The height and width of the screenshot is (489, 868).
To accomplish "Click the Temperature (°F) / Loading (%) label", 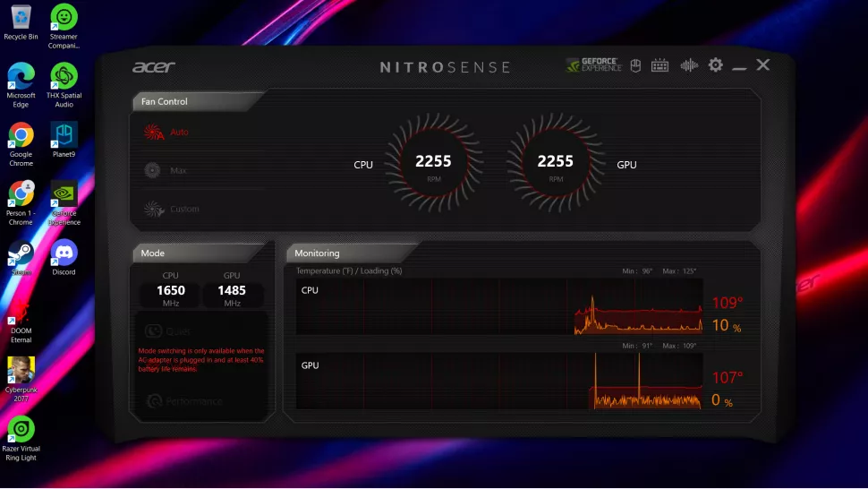I will pyautogui.click(x=349, y=270).
